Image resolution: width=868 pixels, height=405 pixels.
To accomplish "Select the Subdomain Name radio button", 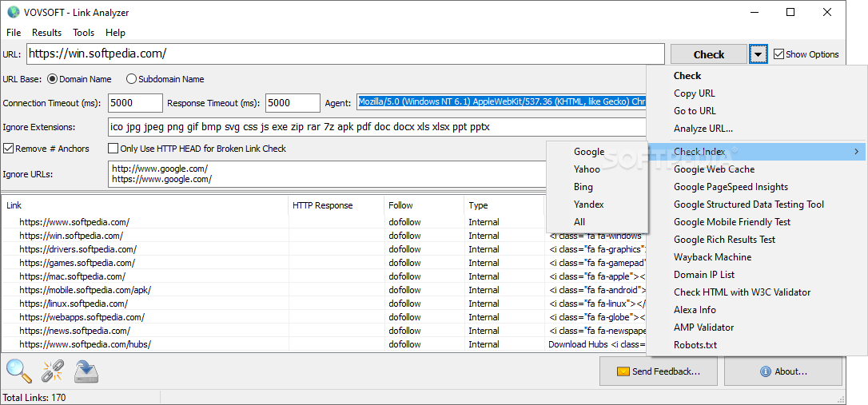I will 131,79.
